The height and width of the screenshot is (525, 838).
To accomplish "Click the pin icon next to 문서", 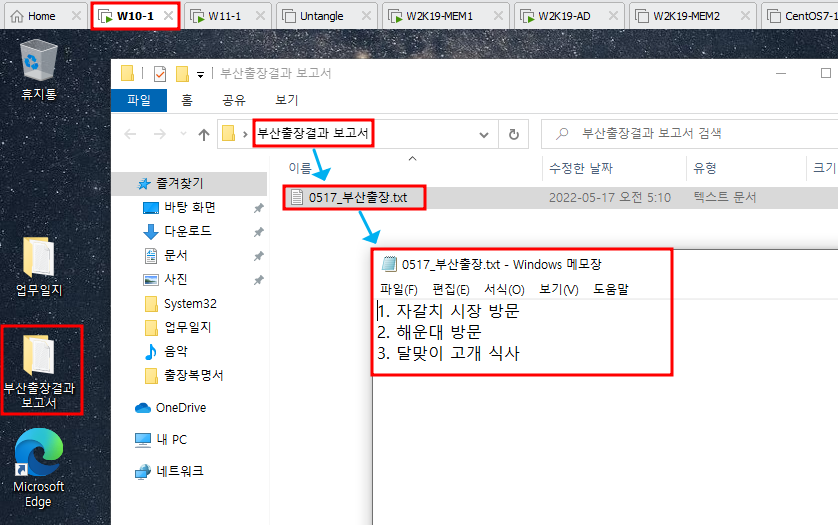I will [x=259, y=256].
